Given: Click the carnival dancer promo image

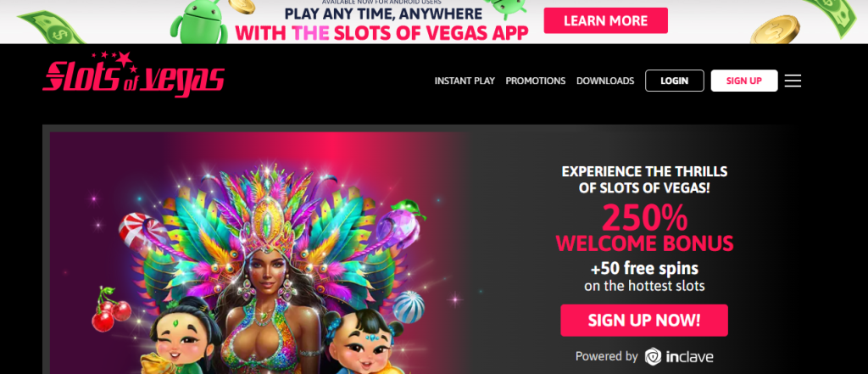Looking at the screenshot, I should click(258, 253).
